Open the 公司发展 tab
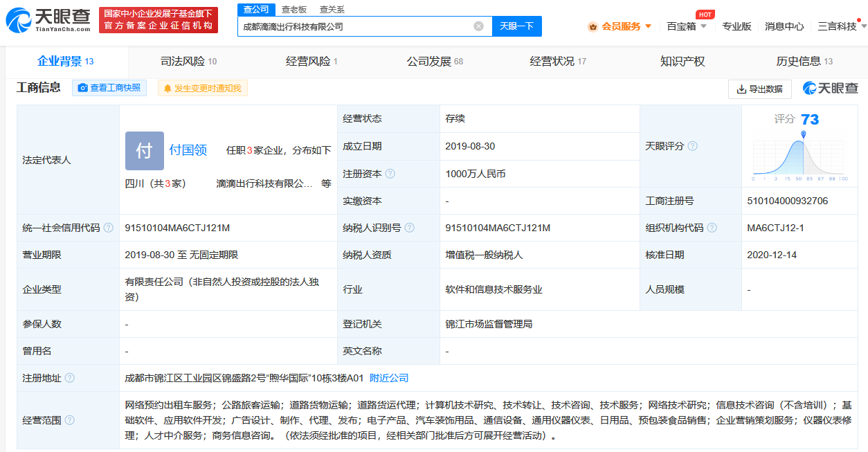 [435, 61]
